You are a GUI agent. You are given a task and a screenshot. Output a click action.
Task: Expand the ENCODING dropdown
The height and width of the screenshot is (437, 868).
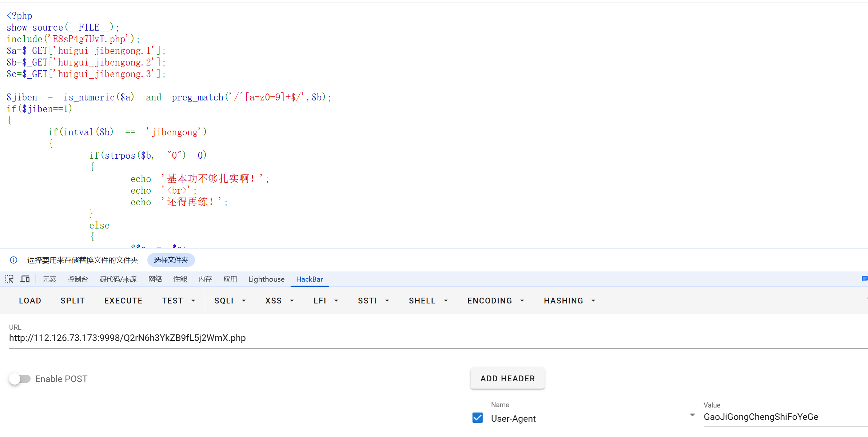(496, 301)
